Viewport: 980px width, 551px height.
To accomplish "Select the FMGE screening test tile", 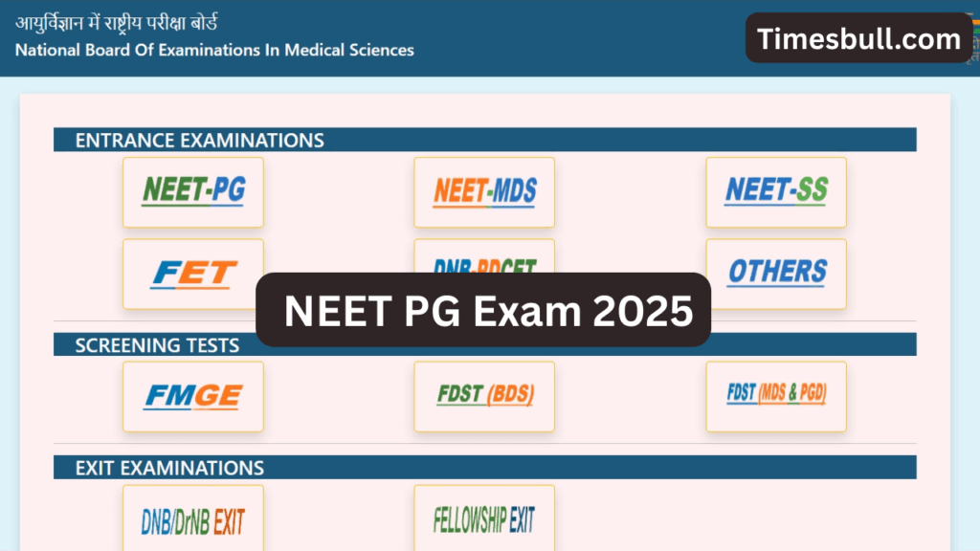I will (x=193, y=396).
